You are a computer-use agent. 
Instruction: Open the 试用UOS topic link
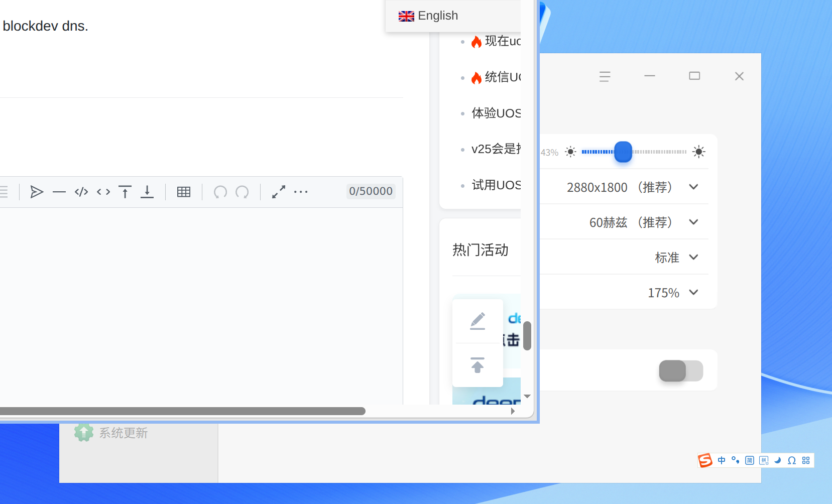496,185
